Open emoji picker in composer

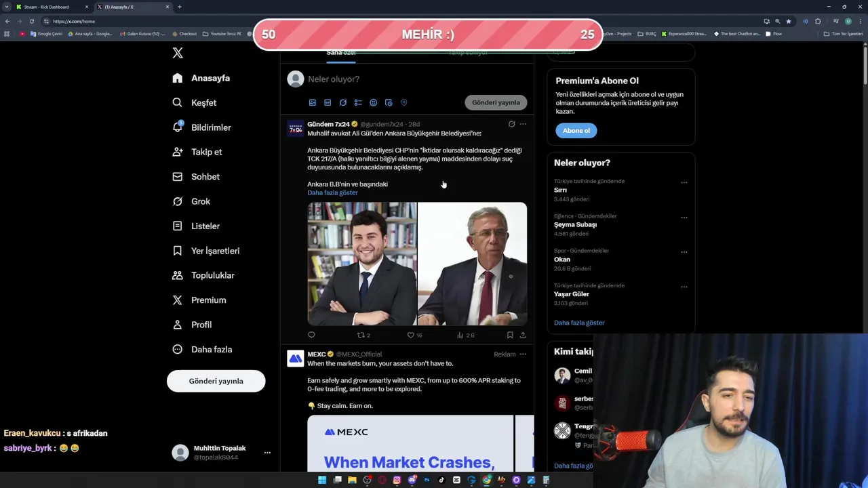[374, 102]
